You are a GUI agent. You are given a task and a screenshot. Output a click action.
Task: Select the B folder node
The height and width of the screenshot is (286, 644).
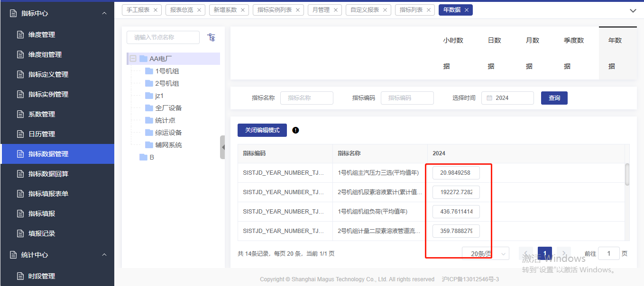151,157
